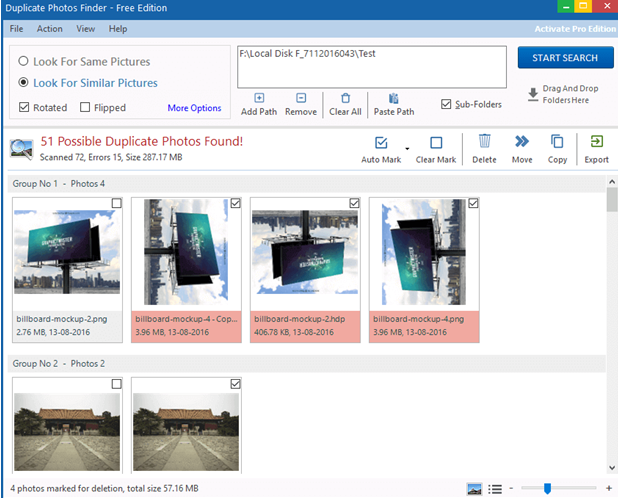Click the Paste Path clipboard icon
This screenshot has height=498, width=618.
point(393,98)
